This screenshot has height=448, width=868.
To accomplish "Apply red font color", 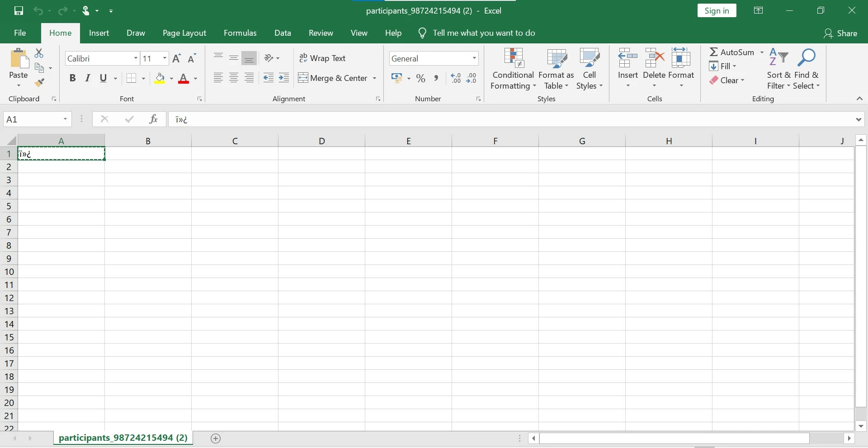I will pos(183,78).
